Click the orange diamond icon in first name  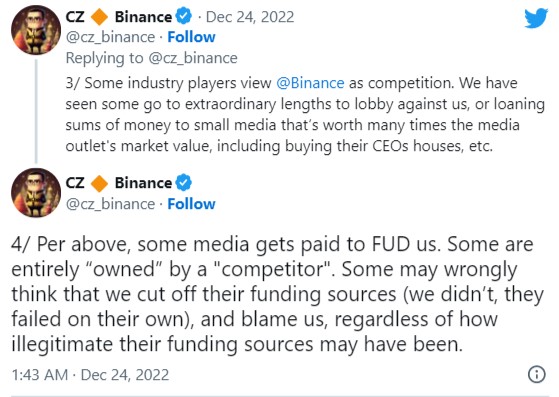99,17
